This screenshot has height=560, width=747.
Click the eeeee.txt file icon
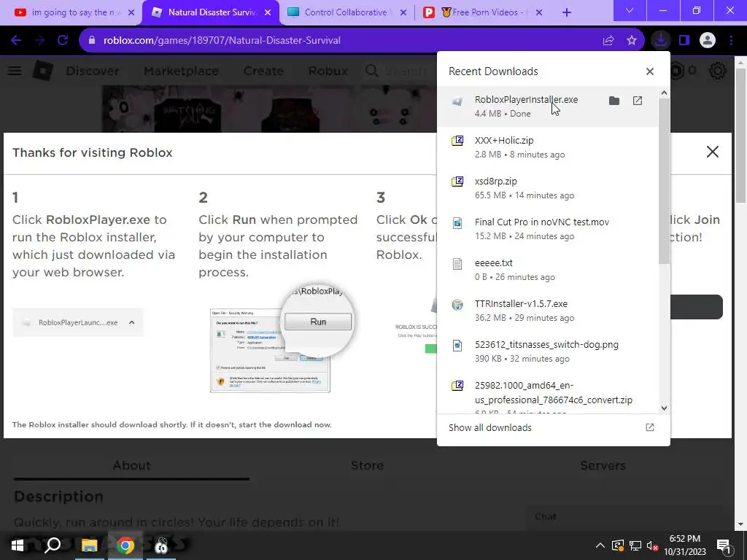pos(457,264)
